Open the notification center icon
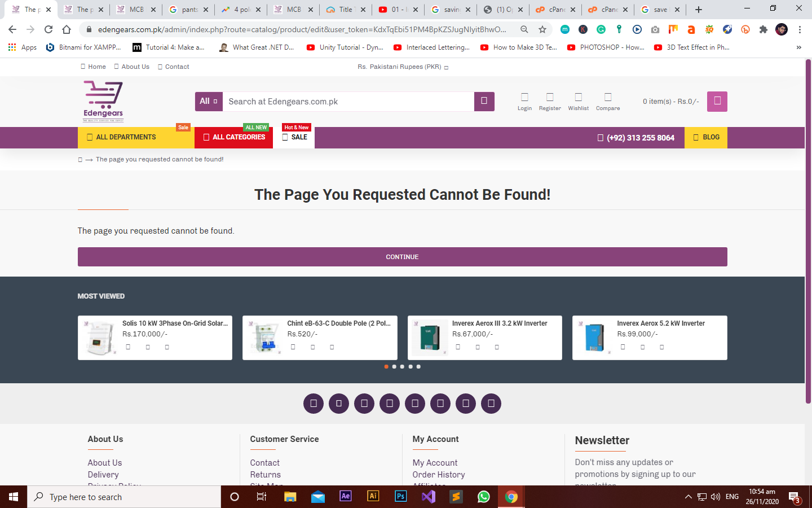Viewport: 812px width, 508px height. tap(795, 497)
